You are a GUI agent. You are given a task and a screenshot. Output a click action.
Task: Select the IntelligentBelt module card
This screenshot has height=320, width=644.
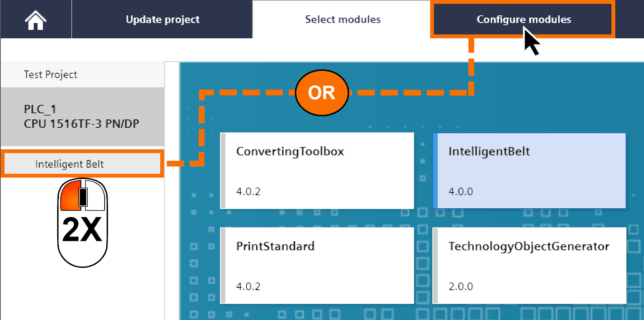tap(529, 171)
